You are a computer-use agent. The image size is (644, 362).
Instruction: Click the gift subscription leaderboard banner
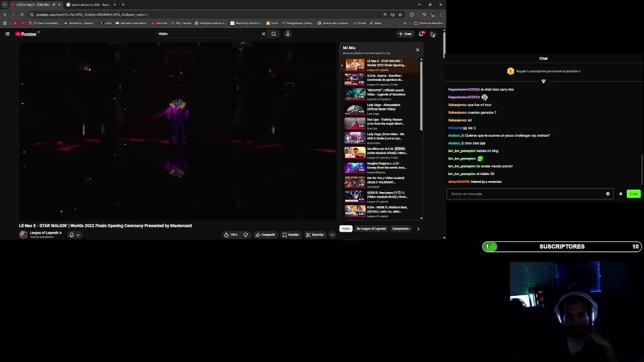pos(543,71)
